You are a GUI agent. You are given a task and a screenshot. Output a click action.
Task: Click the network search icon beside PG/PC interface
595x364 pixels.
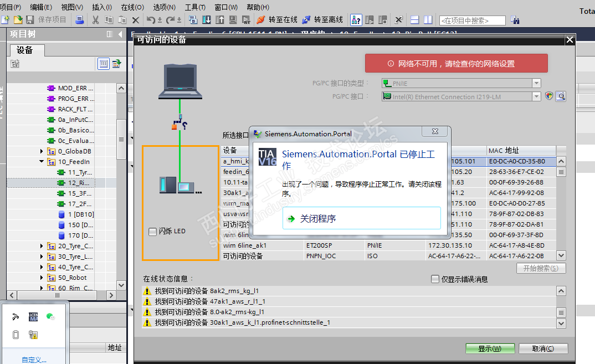(561, 96)
